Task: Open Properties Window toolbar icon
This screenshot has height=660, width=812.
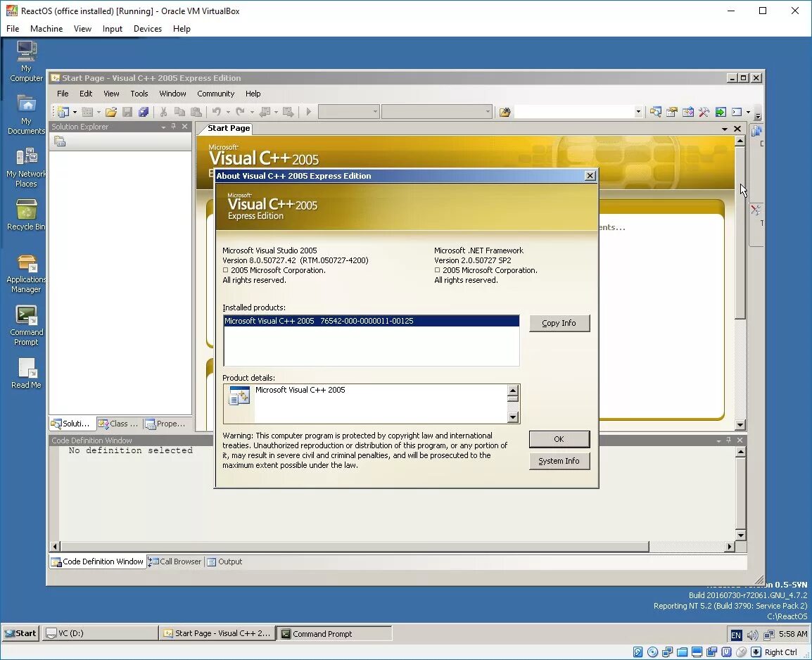Action: [672, 112]
